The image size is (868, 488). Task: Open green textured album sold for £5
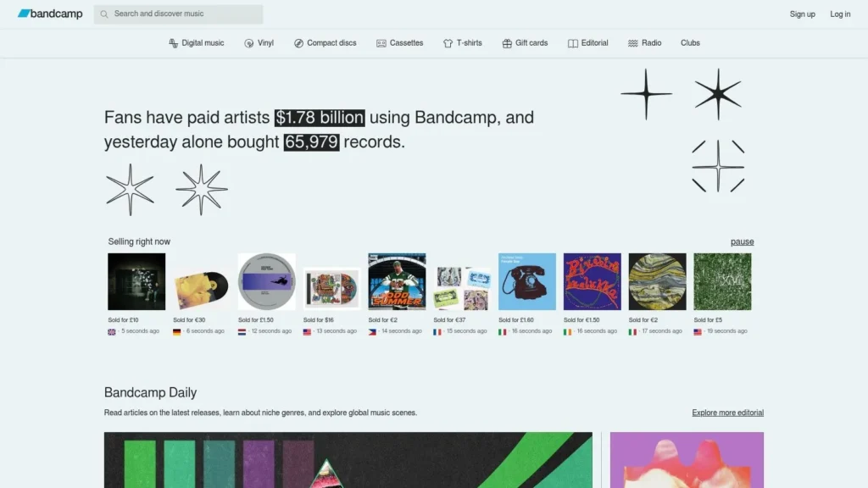click(722, 281)
